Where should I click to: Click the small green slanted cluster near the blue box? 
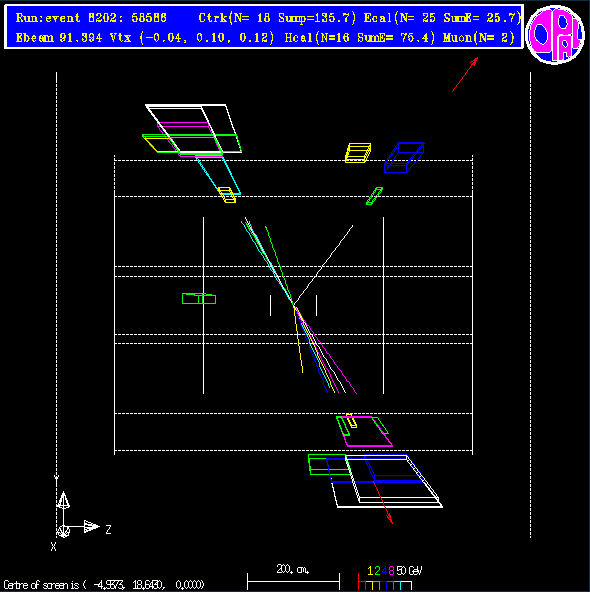(x=374, y=196)
